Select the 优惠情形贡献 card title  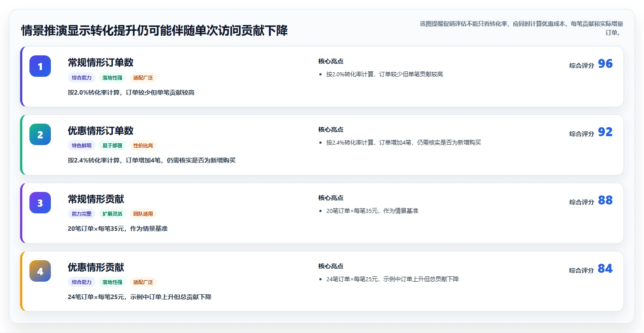[96, 267]
